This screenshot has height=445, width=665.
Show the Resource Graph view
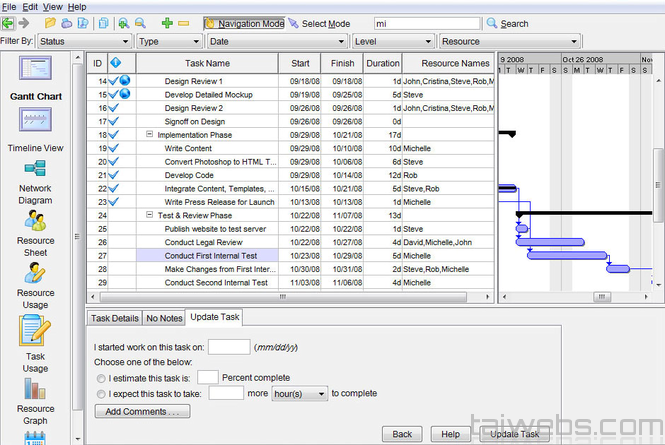[x=36, y=394]
